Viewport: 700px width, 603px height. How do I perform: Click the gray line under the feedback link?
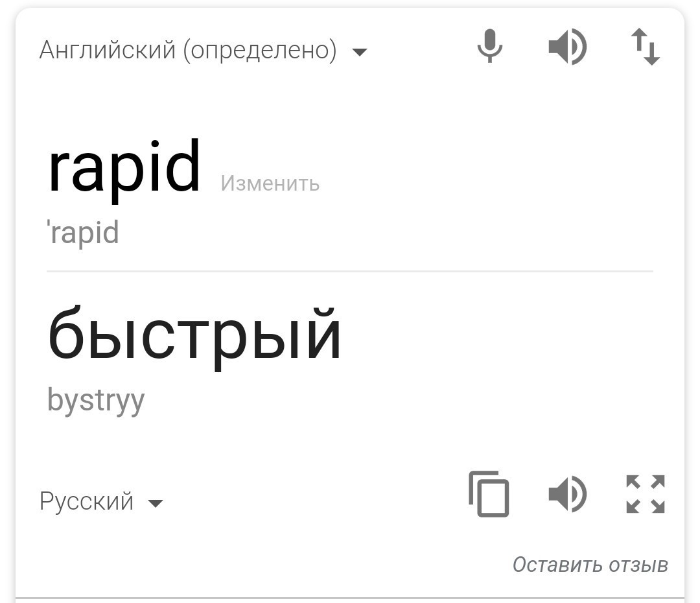[350, 598]
